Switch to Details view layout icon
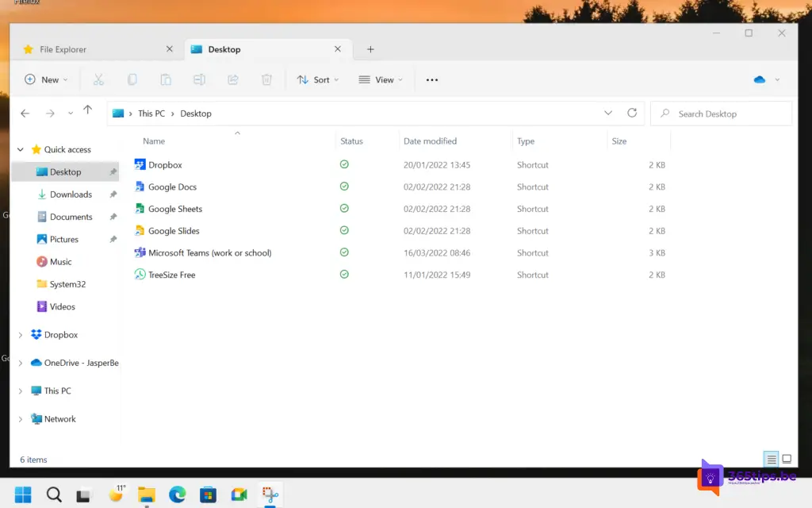 pos(771,459)
